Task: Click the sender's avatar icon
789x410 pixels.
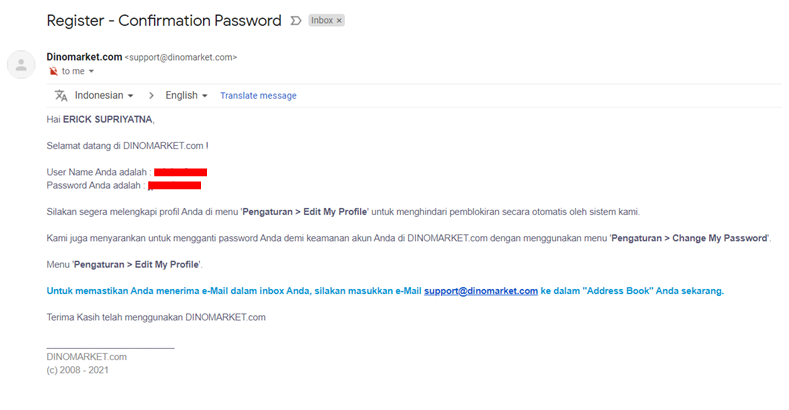Action: (x=21, y=64)
